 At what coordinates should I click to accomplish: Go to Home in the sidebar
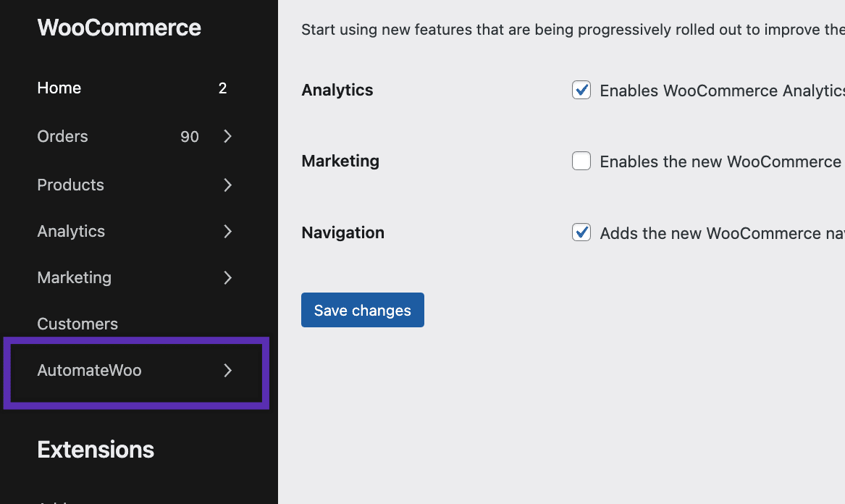pyautogui.click(x=59, y=88)
